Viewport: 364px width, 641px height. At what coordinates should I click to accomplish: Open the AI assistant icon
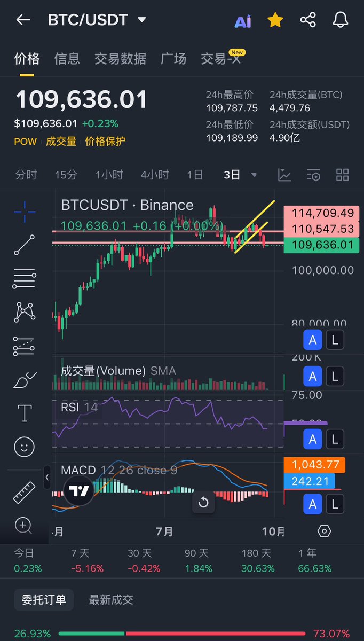(243, 21)
